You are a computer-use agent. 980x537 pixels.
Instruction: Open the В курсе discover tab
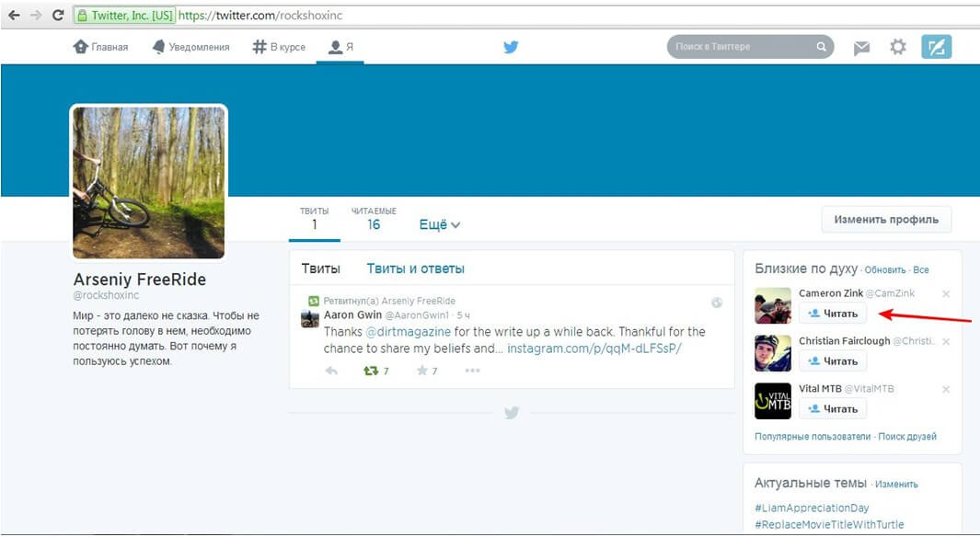click(279, 47)
